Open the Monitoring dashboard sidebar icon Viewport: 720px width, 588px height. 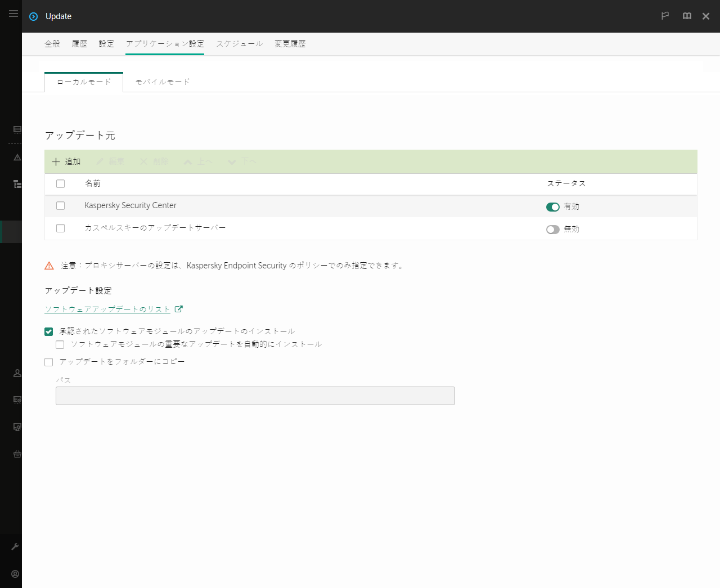[16, 129]
